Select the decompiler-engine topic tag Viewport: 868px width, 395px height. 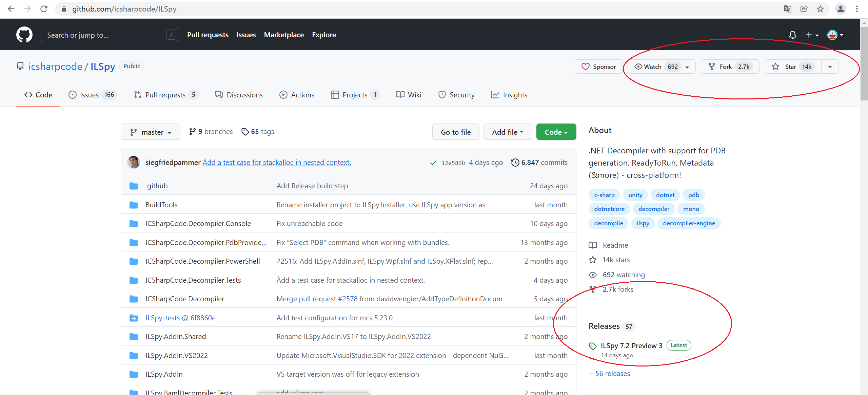click(689, 223)
